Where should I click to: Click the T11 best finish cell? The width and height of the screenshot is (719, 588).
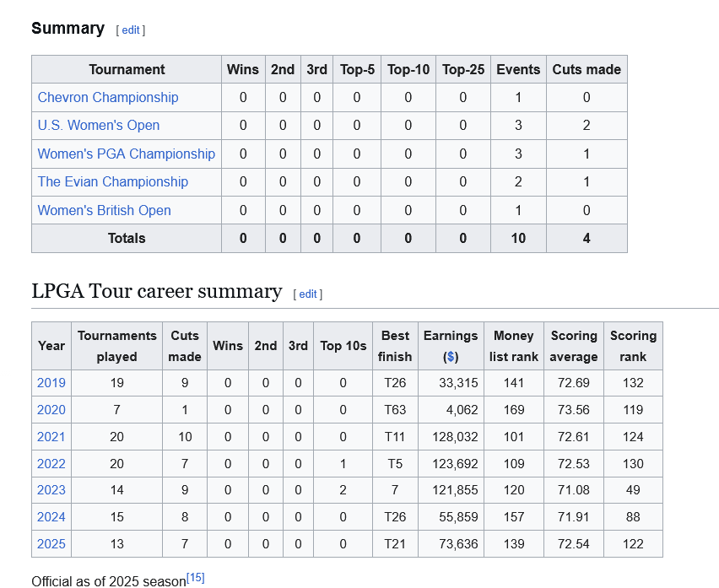[x=395, y=437]
